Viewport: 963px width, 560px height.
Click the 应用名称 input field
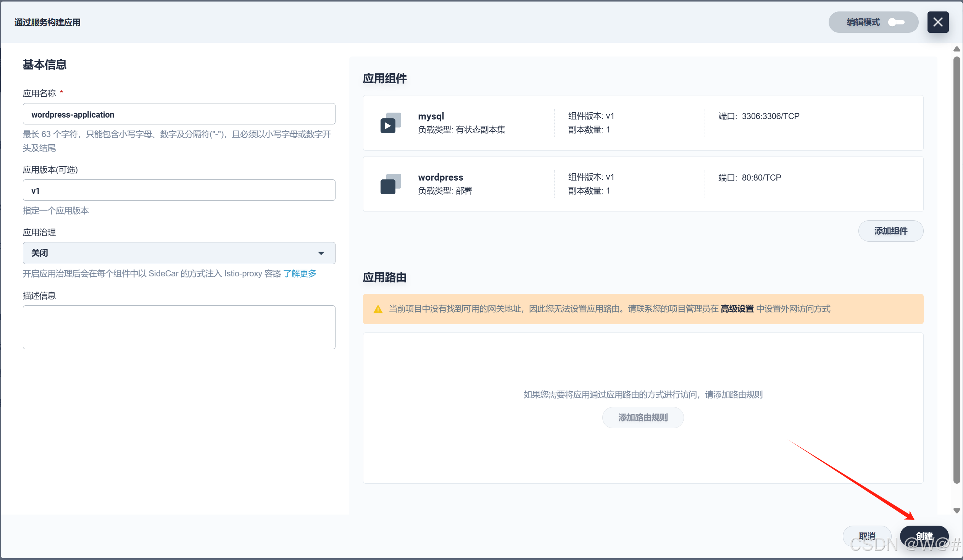[x=179, y=114]
